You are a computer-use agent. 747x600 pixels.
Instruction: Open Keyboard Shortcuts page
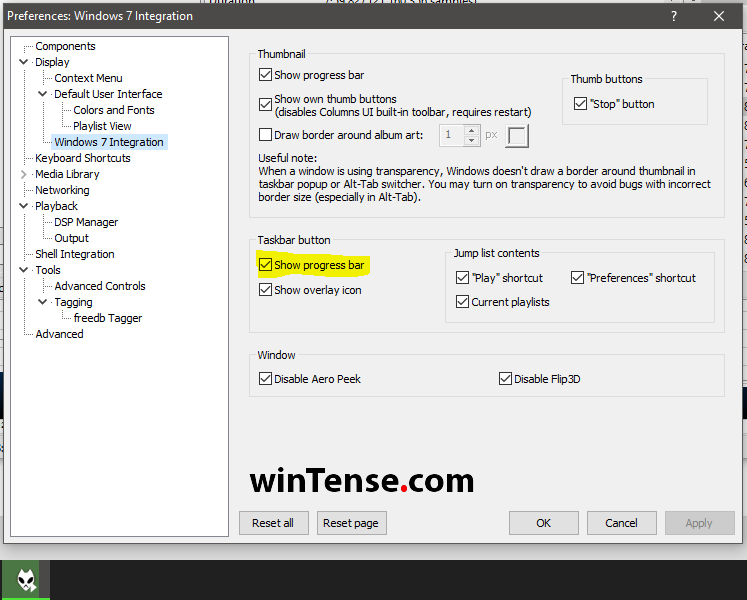(83, 158)
